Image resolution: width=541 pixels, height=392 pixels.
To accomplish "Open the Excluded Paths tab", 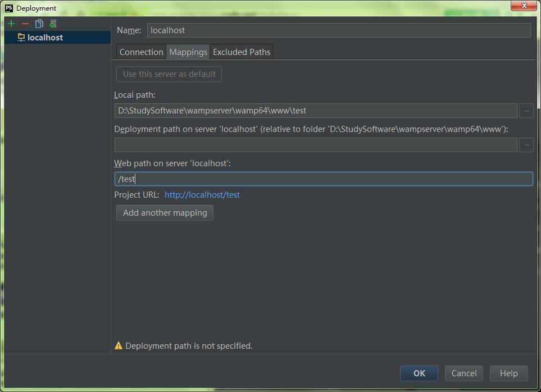I will click(x=242, y=52).
